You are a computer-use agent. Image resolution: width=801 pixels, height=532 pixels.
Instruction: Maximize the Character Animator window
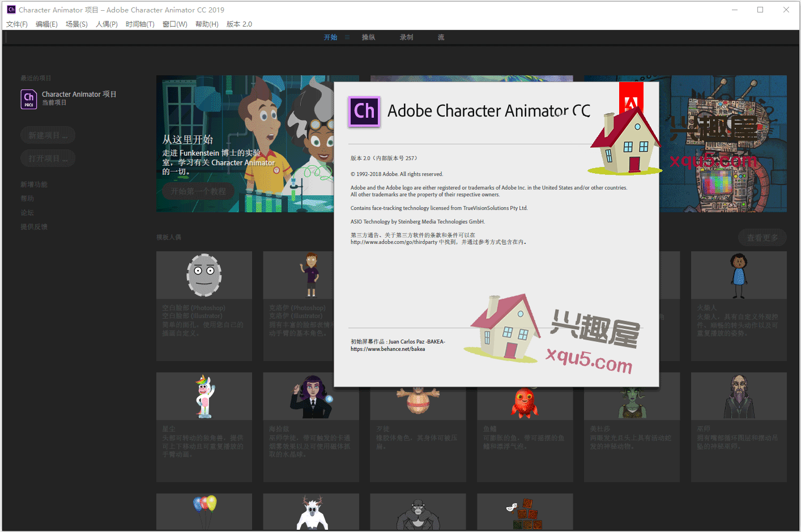pos(760,10)
